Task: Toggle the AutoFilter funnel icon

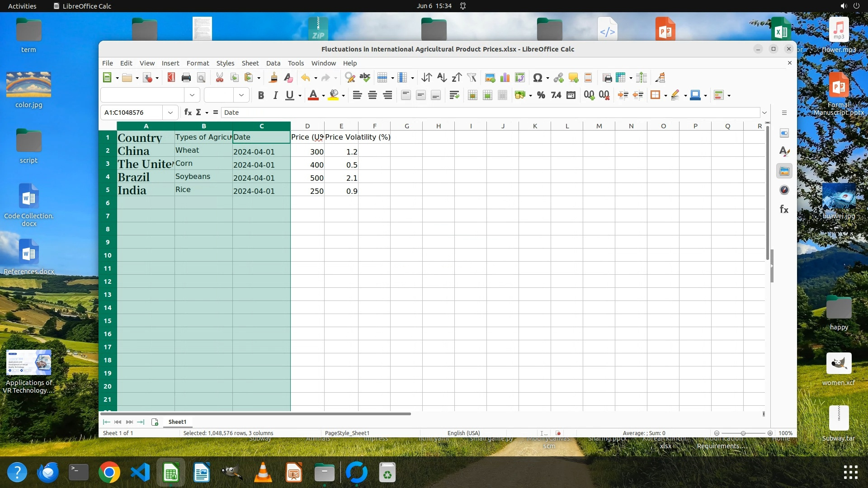Action: click(x=472, y=78)
